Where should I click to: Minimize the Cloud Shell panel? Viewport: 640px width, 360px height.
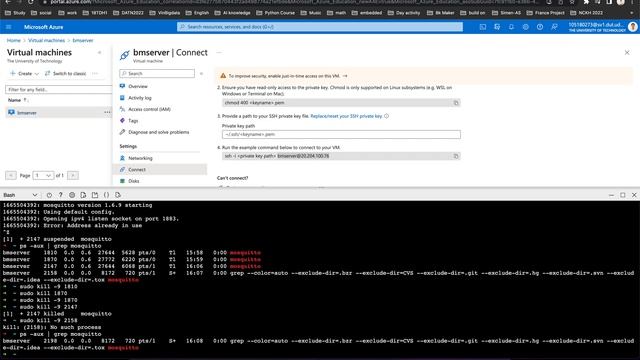click(x=611, y=195)
